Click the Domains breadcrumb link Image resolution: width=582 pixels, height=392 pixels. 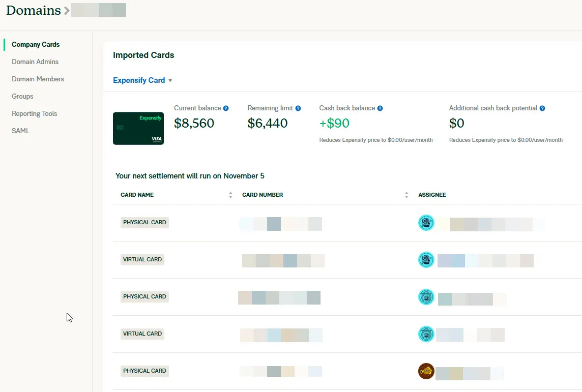34,10
